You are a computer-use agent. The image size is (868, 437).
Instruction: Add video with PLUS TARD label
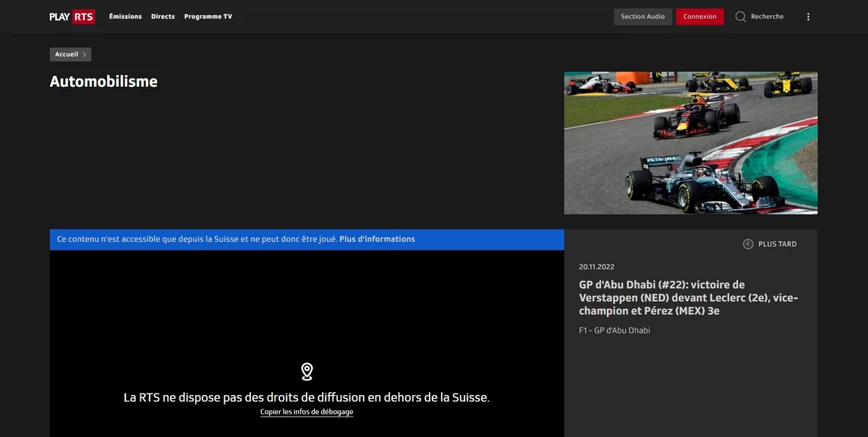777,245
